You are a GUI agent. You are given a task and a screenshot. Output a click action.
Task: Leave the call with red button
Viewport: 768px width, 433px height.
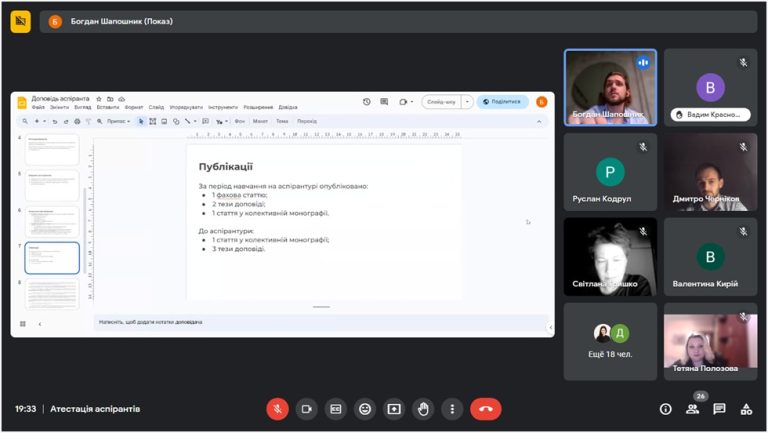pyautogui.click(x=485, y=409)
